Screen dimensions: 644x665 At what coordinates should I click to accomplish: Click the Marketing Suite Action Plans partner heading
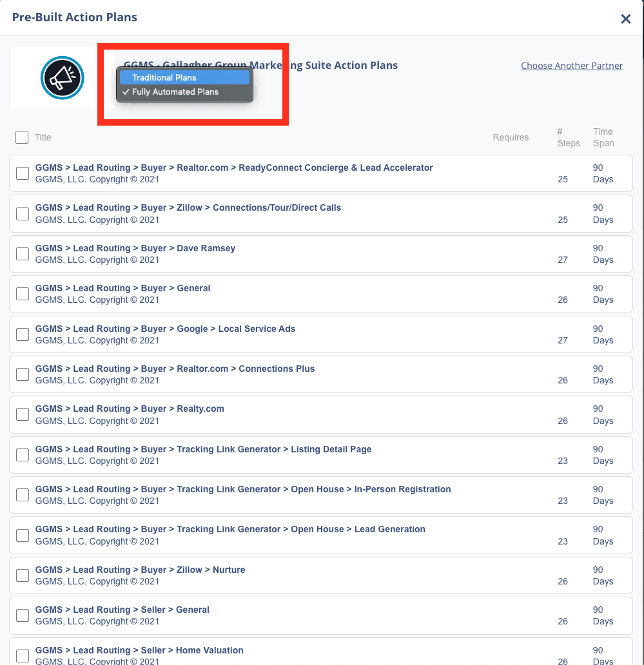click(260, 65)
